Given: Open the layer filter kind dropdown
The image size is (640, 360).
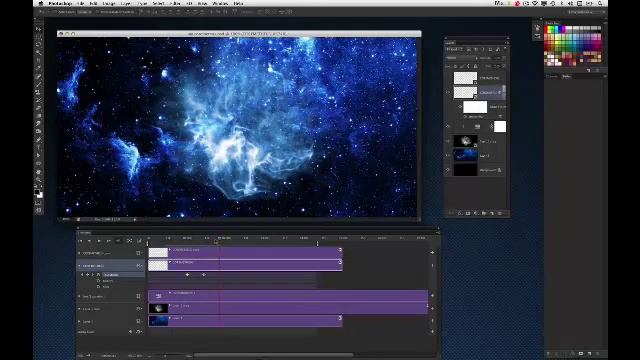Looking at the screenshot, I should click(454, 49).
